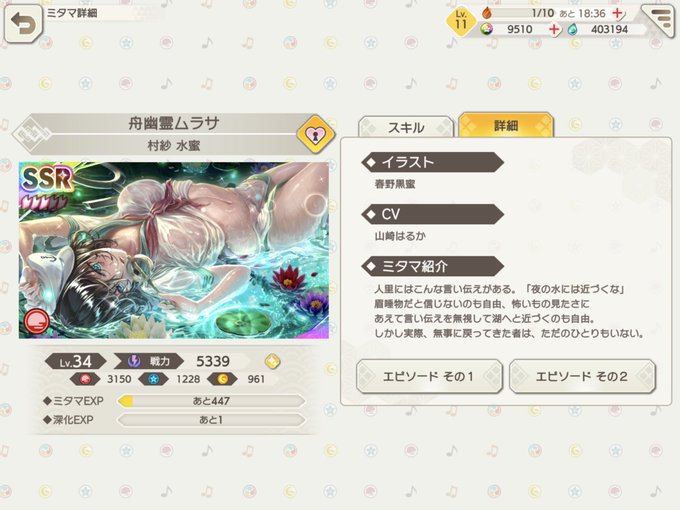680x510 pixels.
Task: Open エピソード その1
Action: [x=429, y=376]
